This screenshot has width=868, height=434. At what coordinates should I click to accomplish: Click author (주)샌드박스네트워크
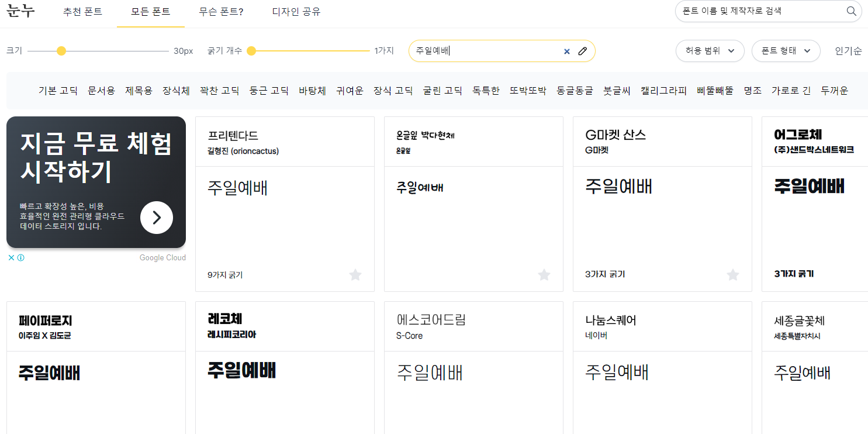[x=814, y=150]
